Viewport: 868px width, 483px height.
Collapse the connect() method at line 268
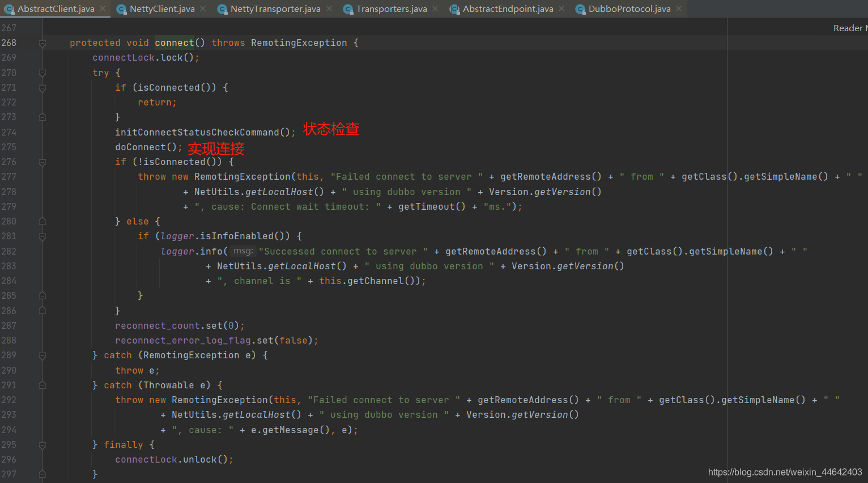tap(42, 43)
